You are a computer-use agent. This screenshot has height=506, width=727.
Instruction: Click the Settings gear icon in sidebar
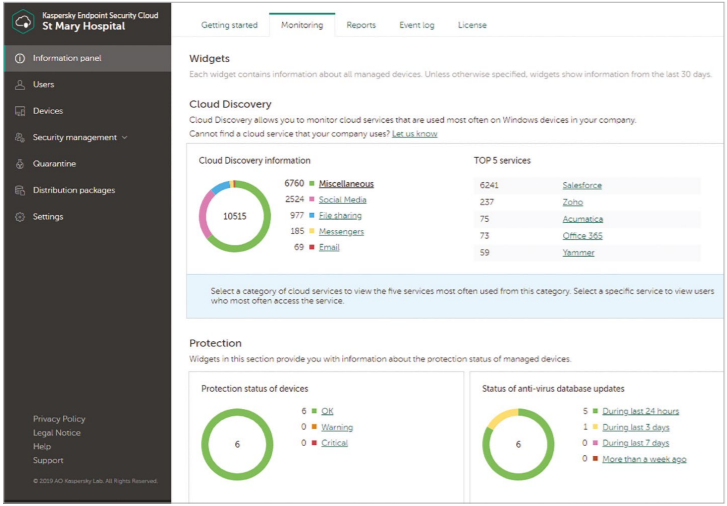(x=20, y=217)
